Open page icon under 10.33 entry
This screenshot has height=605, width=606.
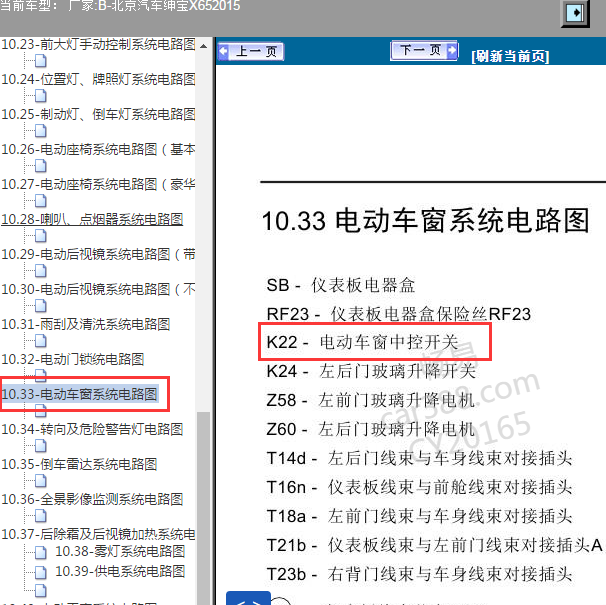[x=41, y=412]
